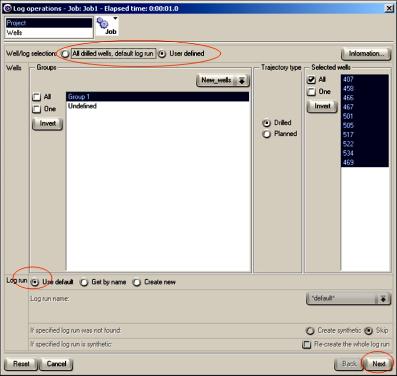Select well 458 in the list
This screenshot has width=397, height=376.
pos(365,88)
